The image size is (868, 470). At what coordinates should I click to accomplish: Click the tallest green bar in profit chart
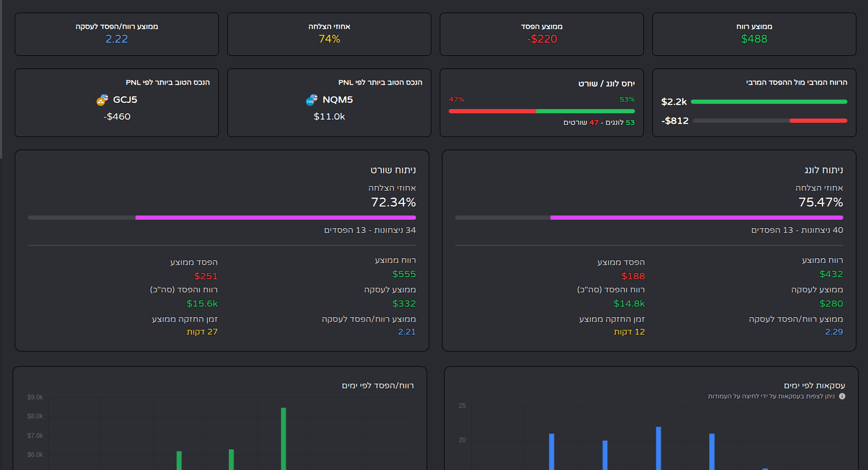(x=284, y=438)
